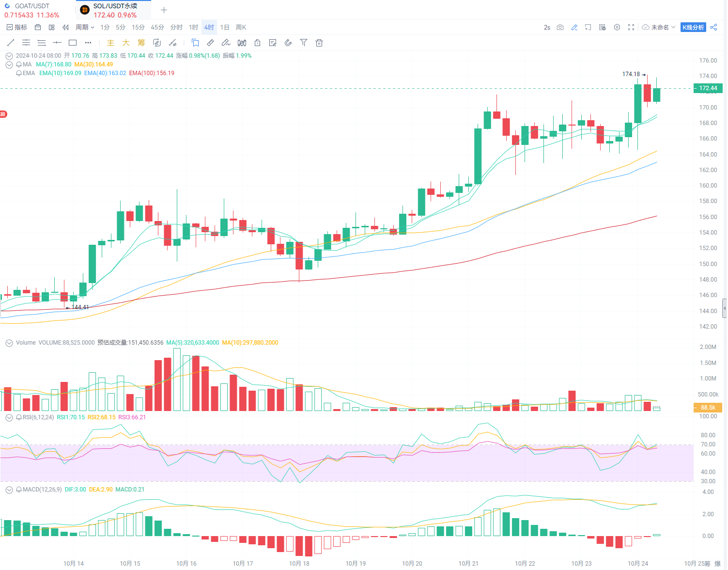
Task: Delete drawings with the trash icon
Action: pyautogui.click(x=319, y=43)
